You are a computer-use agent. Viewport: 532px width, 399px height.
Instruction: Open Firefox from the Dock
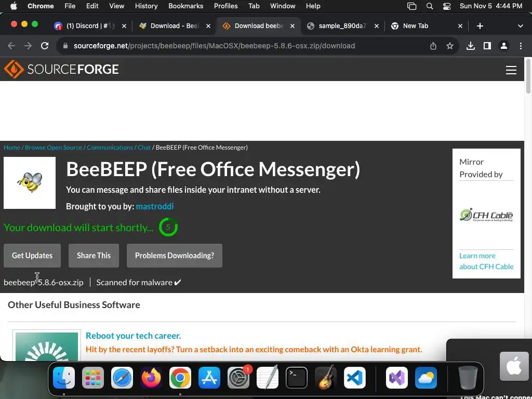(151, 378)
